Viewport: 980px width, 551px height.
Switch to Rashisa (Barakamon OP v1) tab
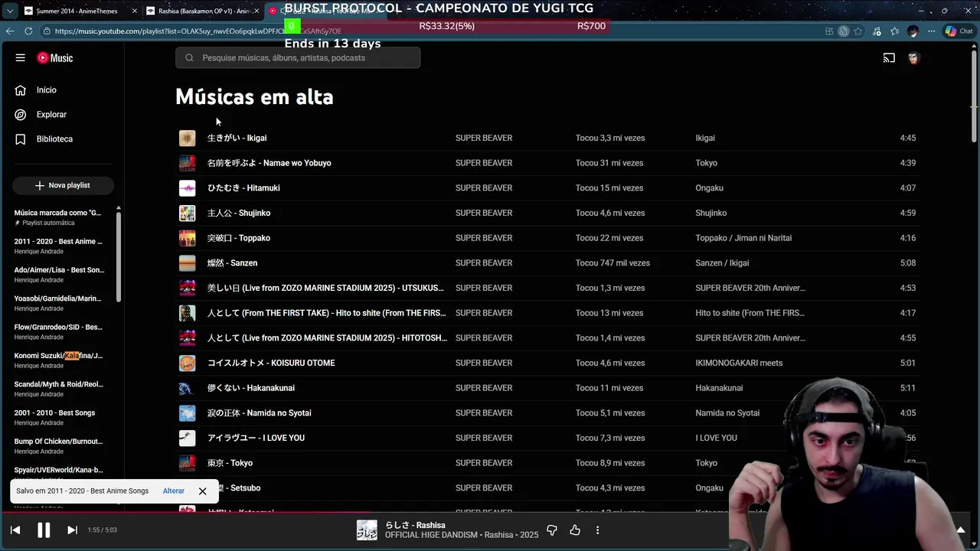click(x=203, y=11)
